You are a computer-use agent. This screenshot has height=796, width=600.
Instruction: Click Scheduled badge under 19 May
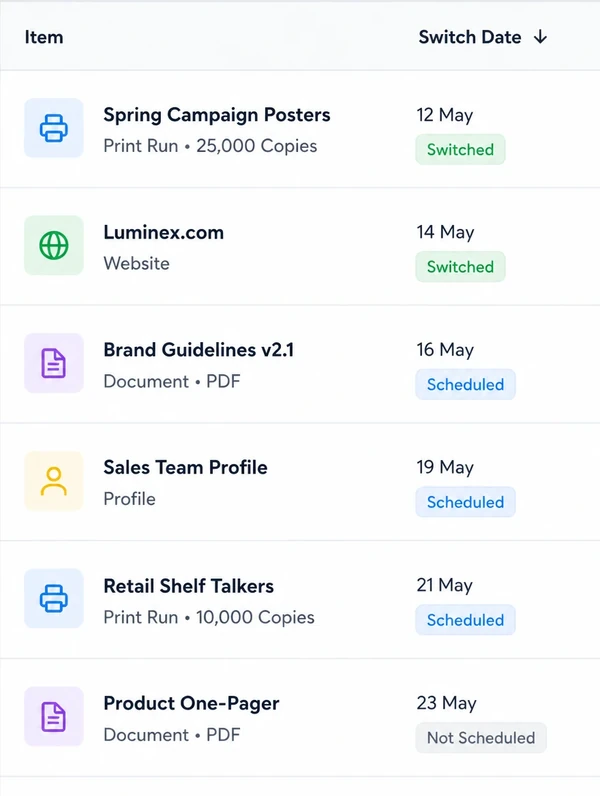(x=465, y=503)
